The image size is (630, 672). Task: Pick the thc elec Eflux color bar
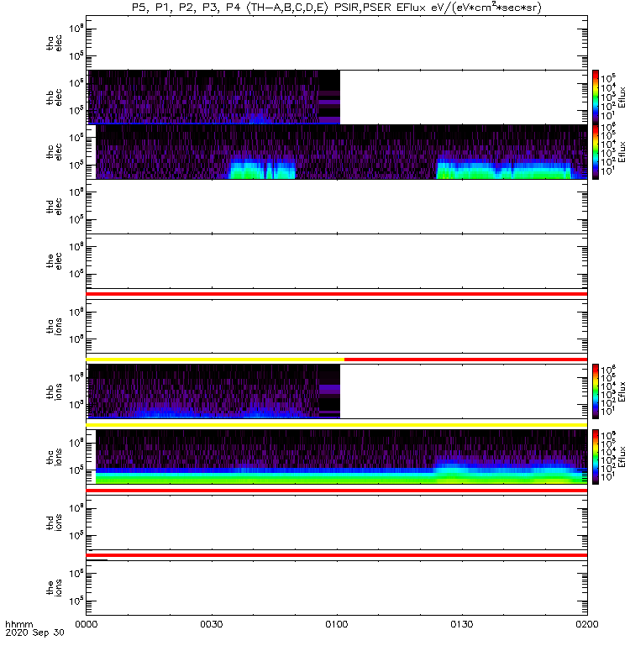[x=596, y=152]
